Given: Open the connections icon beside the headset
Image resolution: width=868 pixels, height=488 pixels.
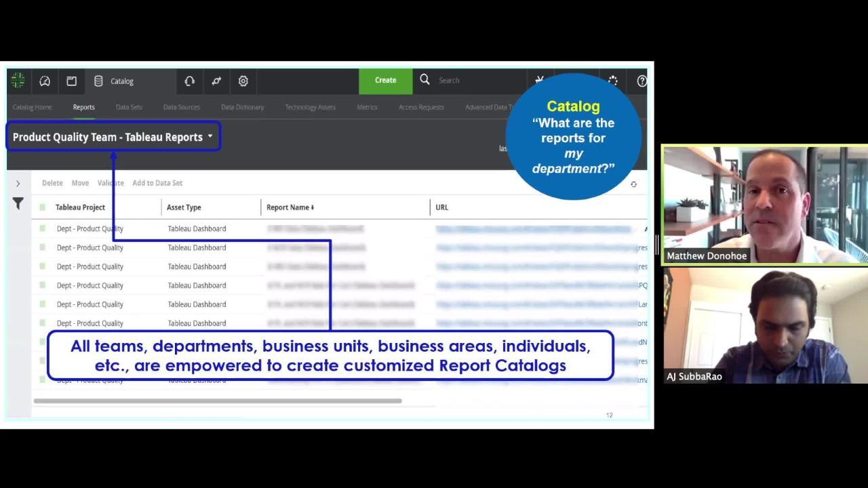Looking at the screenshot, I should [216, 81].
